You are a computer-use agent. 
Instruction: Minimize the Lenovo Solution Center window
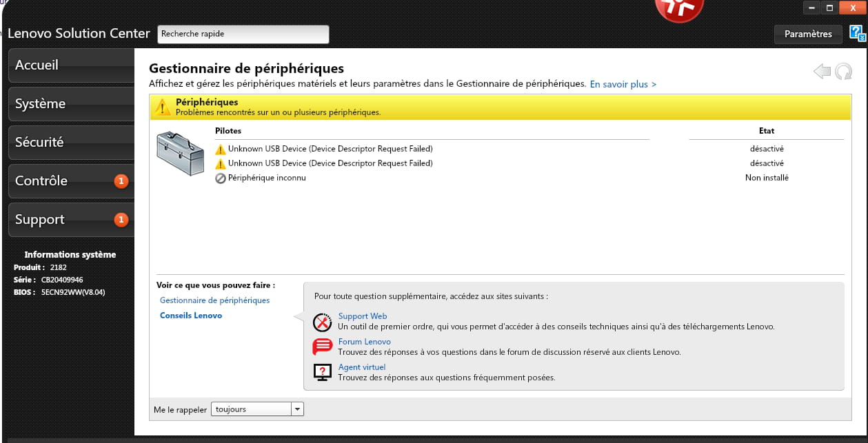(x=811, y=8)
